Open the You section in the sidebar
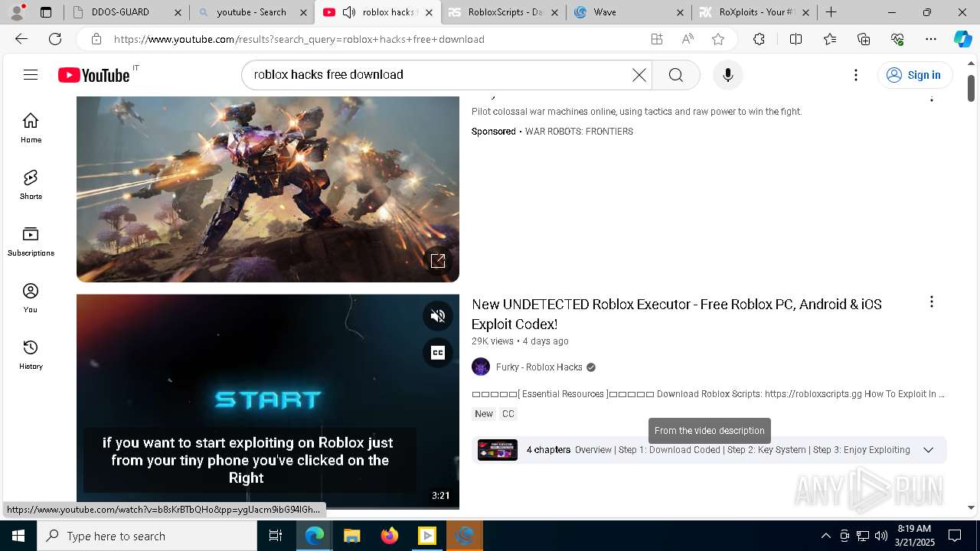The height and width of the screenshot is (551, 980). coord(31,298)
